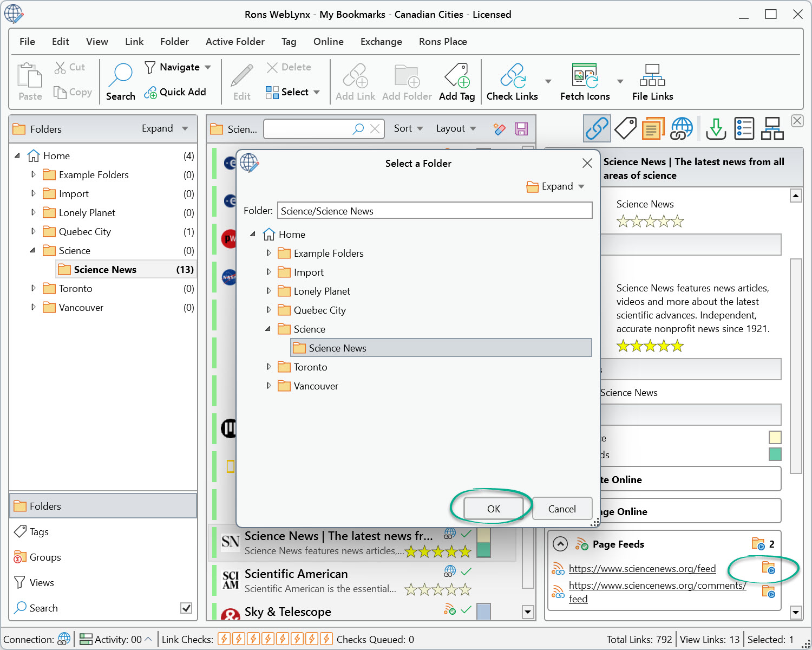Expand Toronto in the Folders panel tree
The width and height of the screenshot is (812, 650).
(34, 289)
